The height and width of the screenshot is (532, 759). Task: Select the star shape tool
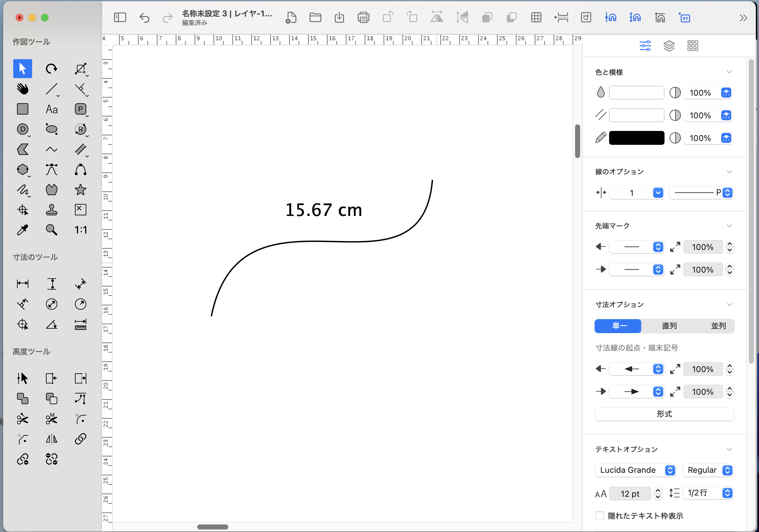point(80,190)
